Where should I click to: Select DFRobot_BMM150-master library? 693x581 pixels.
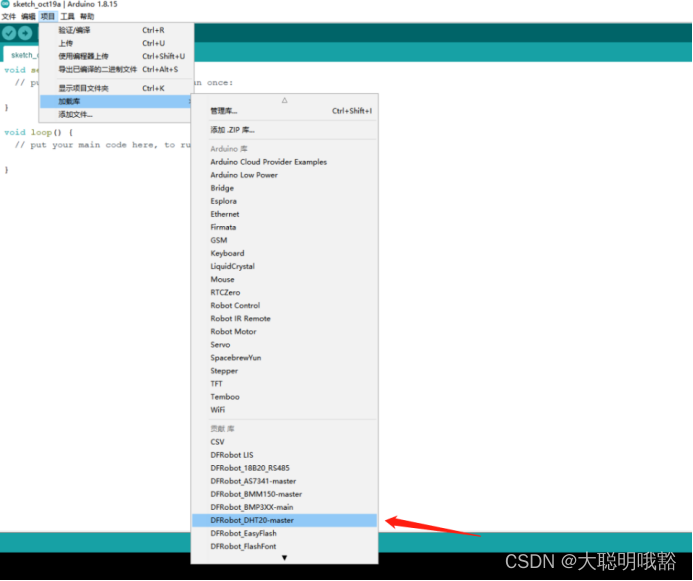pos(285,494)
